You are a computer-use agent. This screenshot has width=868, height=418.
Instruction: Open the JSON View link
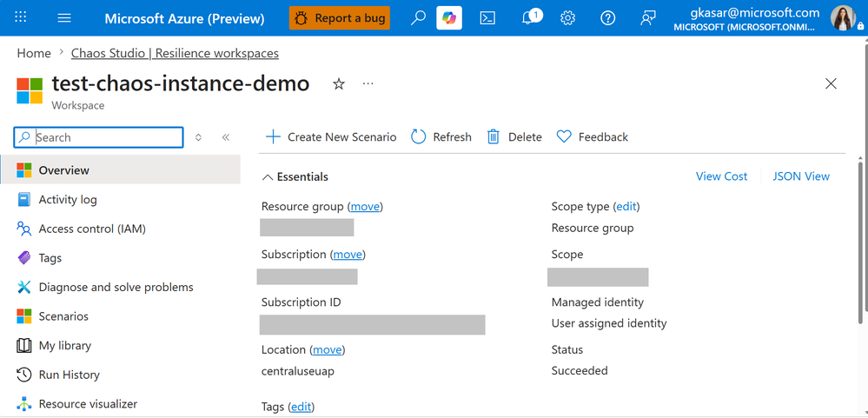coord(801,176)
